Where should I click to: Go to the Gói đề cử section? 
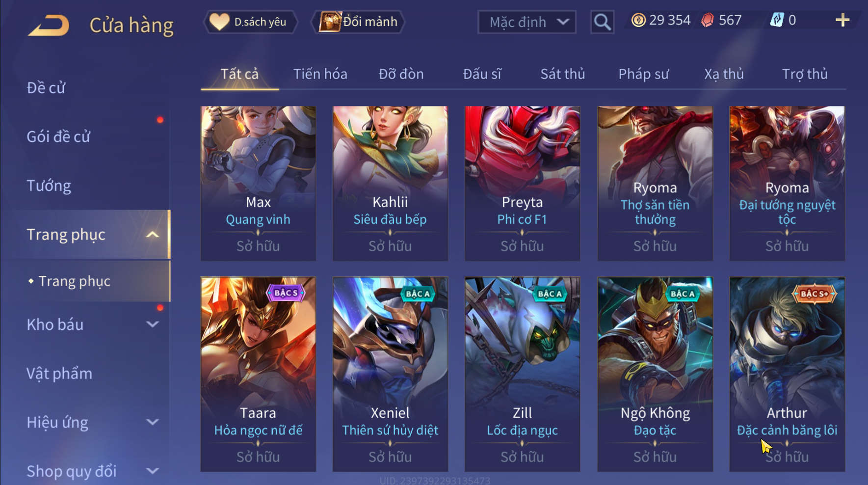click(x=58, y=136)
